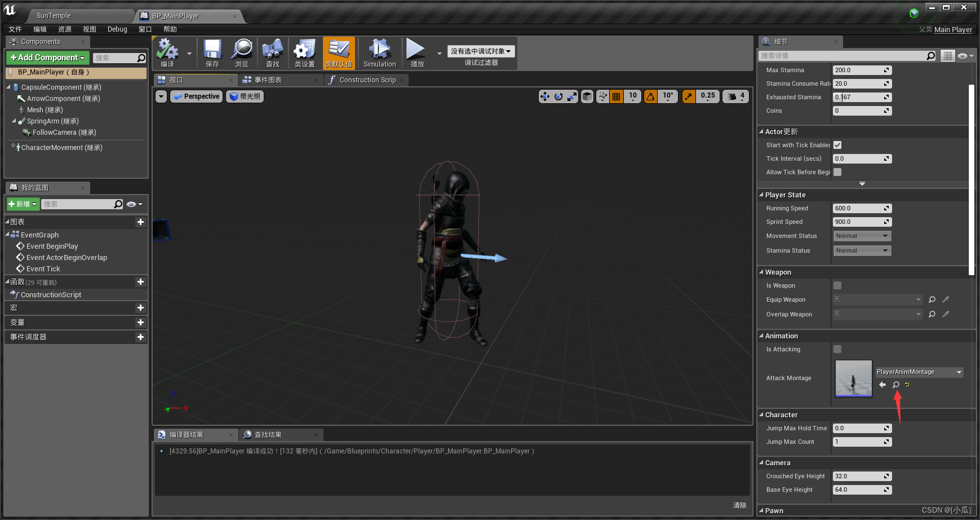Collapse the Player State category
Image resolution: width=980 pixels, height=520 pixels.
761,195
